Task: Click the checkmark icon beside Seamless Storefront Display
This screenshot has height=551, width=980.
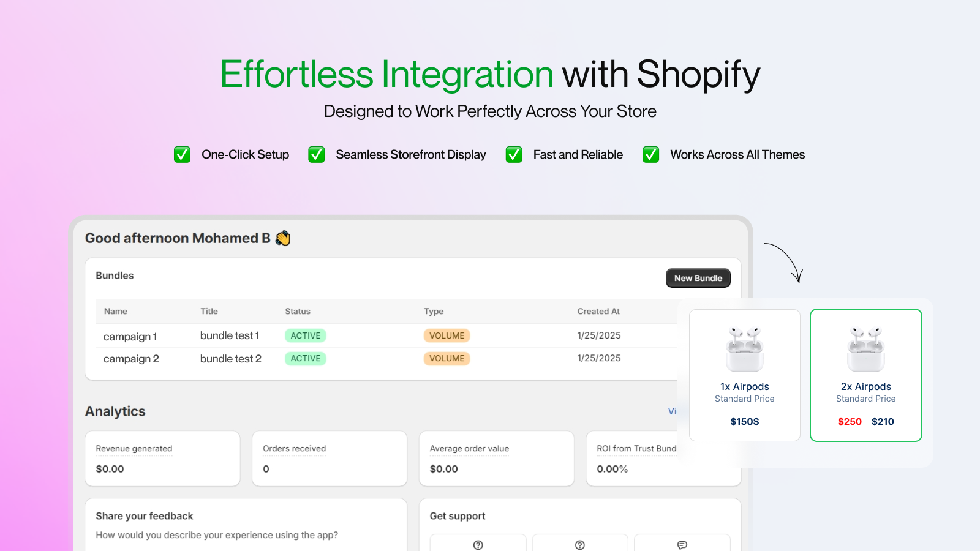Action: tap(316, 155)
